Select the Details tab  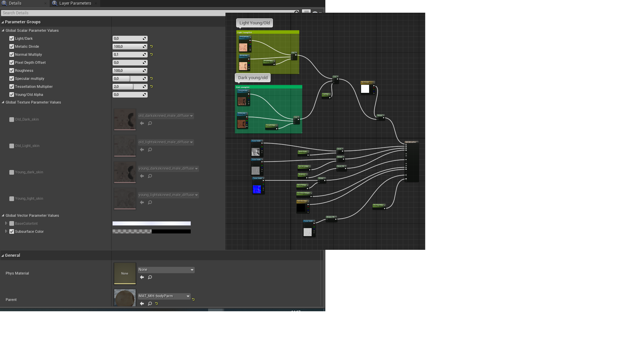[15, 3]
